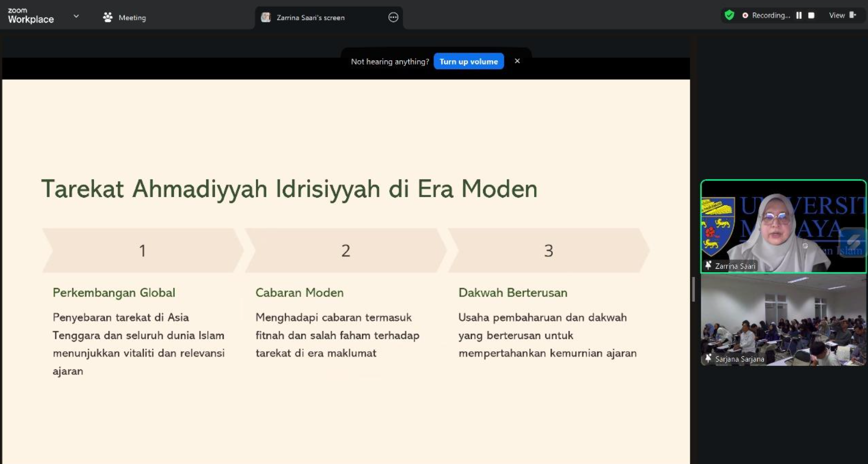
Task: Click the green encryption shield icon
Action: [729, 15]
